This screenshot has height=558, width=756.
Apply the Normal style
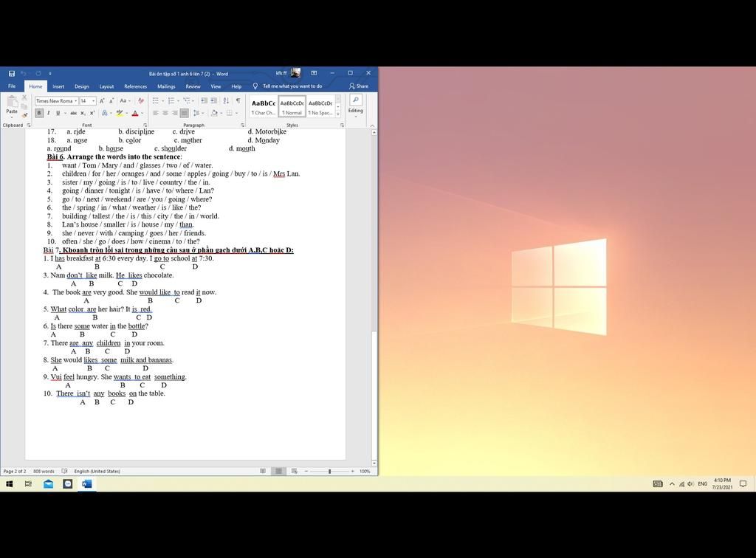[x=292, y=106]
